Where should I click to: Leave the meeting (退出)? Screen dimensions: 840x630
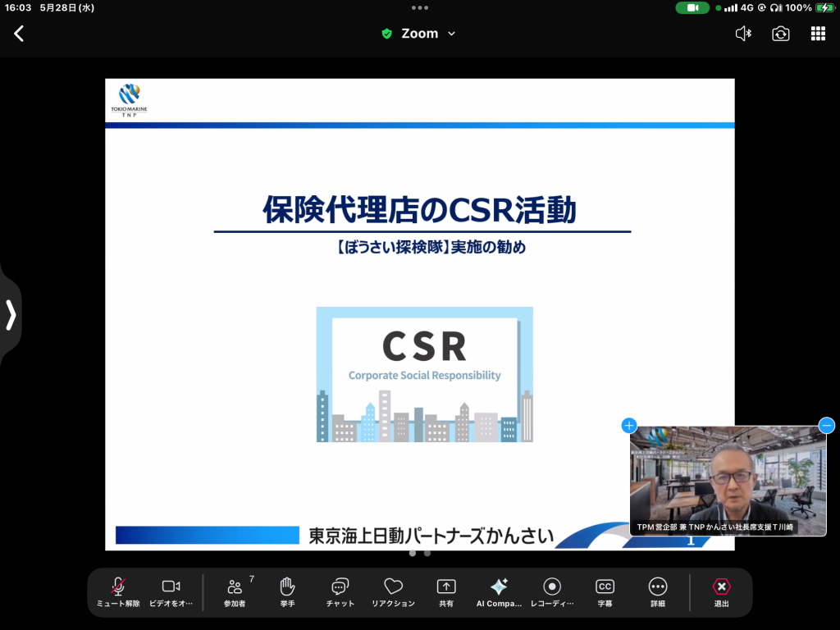coord(722,592)
